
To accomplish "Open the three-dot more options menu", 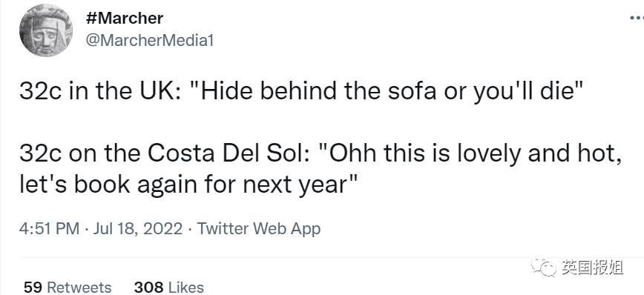I will click(x=637, y=18).
